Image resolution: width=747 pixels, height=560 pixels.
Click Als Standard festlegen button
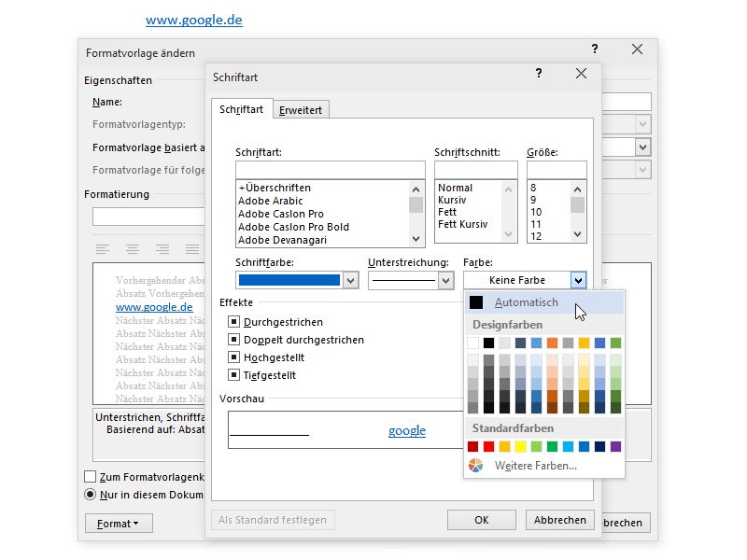(x=273, y=520)
